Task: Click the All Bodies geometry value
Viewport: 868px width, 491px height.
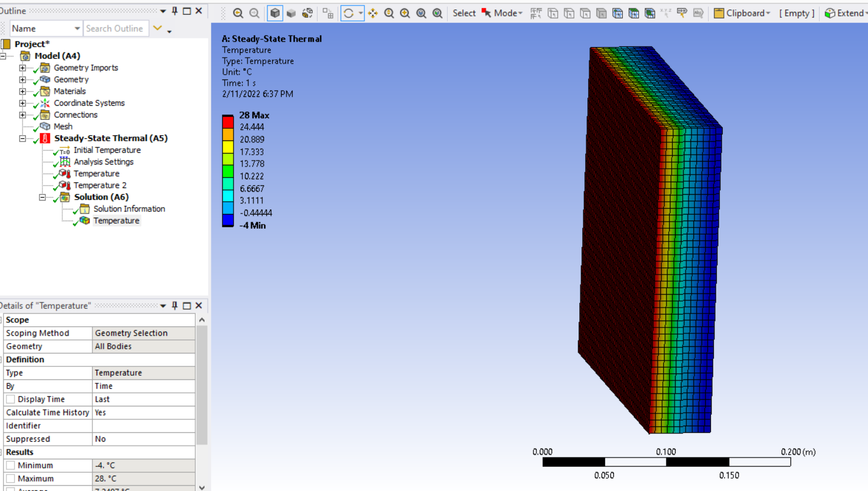Action: point(143,346)
